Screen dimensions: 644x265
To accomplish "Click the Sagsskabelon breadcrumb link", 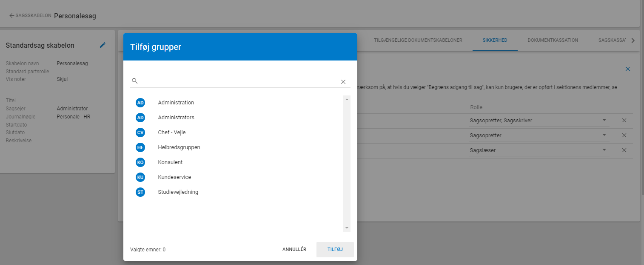I will [33, 16].
